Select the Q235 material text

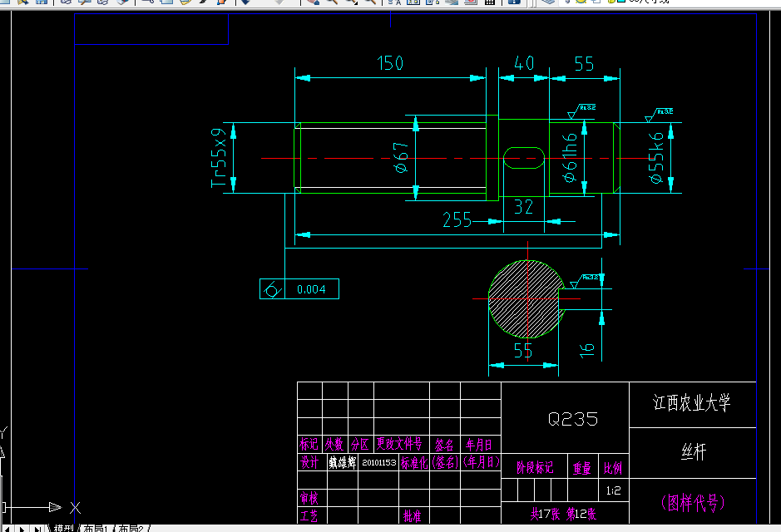point(573,419)
